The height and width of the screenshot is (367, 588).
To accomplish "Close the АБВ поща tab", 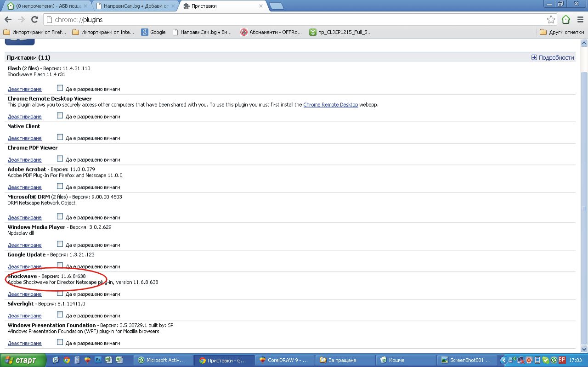I will 85,6.
